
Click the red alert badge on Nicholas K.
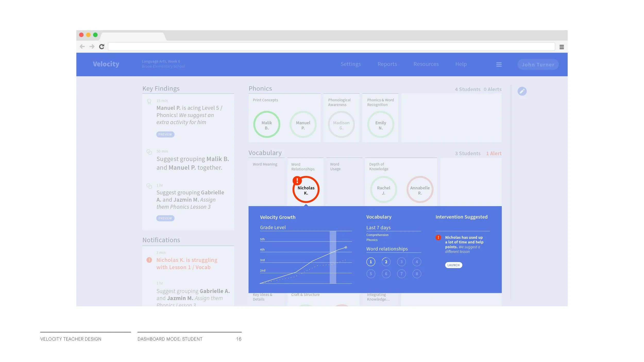297,181
